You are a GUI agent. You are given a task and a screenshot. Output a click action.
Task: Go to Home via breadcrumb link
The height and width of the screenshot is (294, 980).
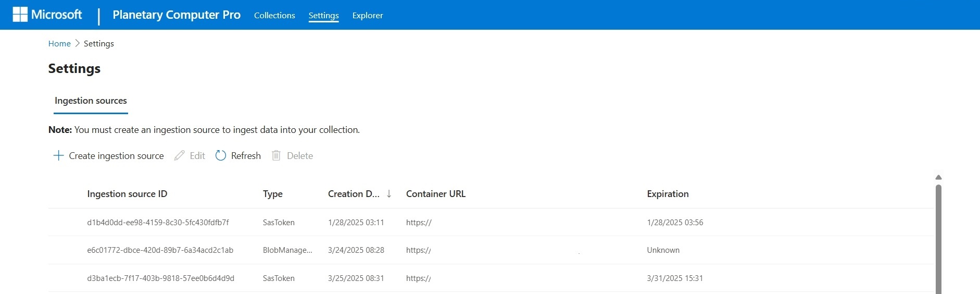(x=59, y=44)
